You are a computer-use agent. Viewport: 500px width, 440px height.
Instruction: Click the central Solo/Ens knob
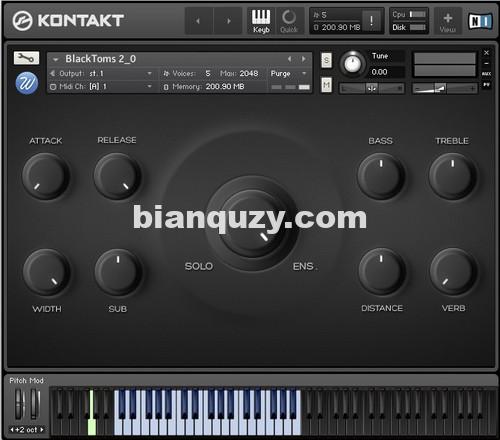(252, 224)
